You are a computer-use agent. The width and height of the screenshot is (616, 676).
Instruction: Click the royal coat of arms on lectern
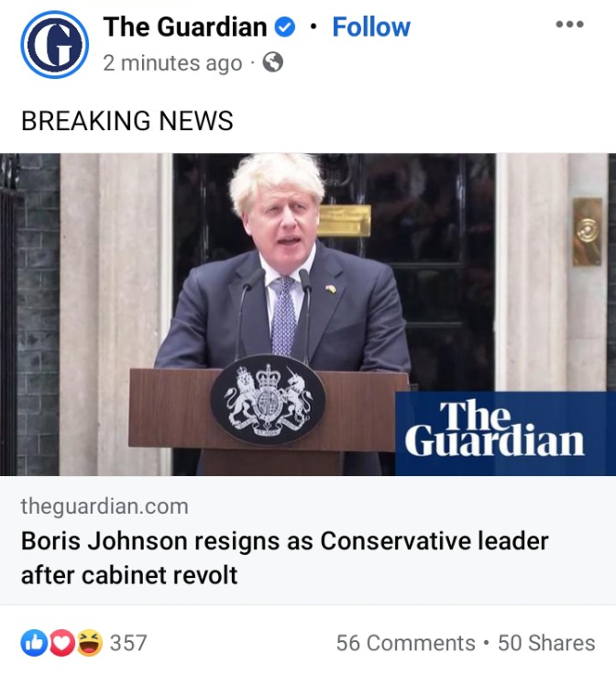(268, 400)
